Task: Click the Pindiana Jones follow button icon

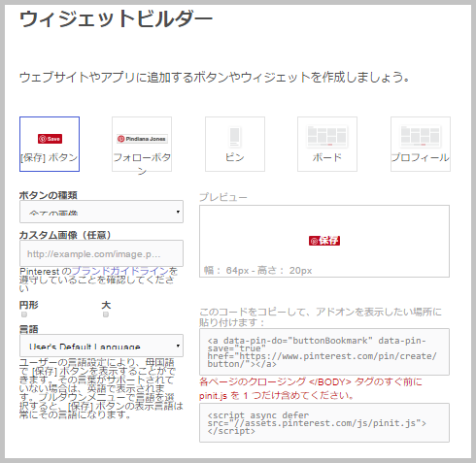Action: (x=142, y=139)
